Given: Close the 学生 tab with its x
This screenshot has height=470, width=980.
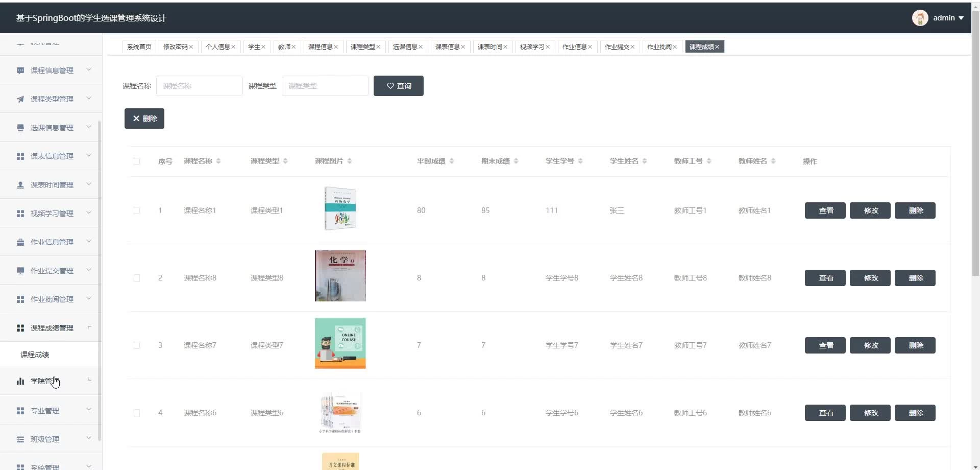Looking at the screenshot, I should coord(263,47).
